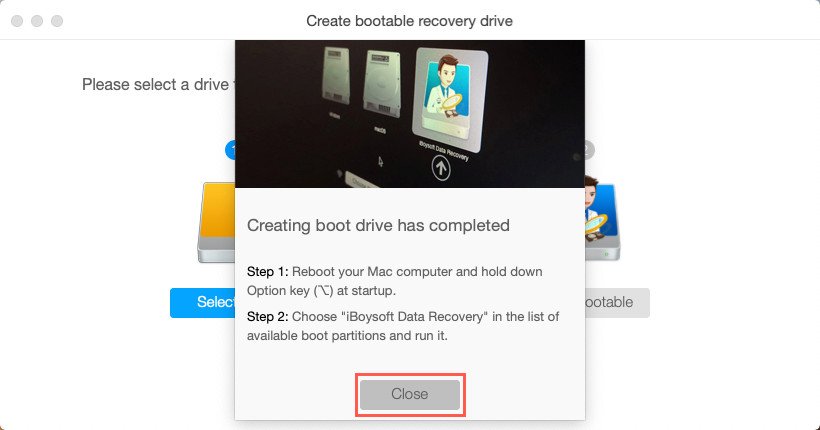Click the Step 2 instruction about iBoysoft Data Recovery
This screenshot has width=820, height=430.
[403, 326]
